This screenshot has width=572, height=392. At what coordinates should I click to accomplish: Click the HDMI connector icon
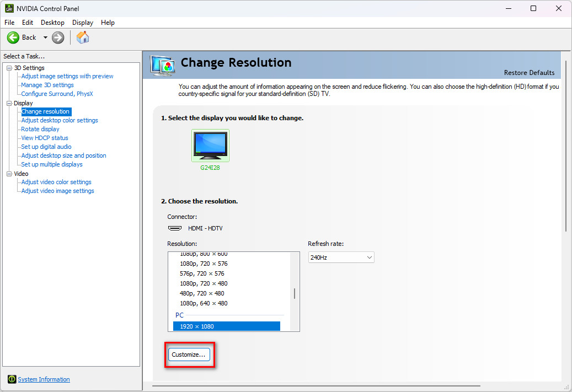point(175,228)
